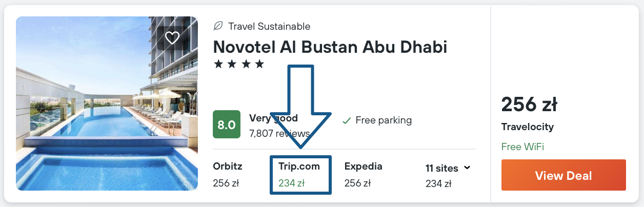Click the Travelocity provider label
Screen dimensions: 644x207
coord(527,127)
